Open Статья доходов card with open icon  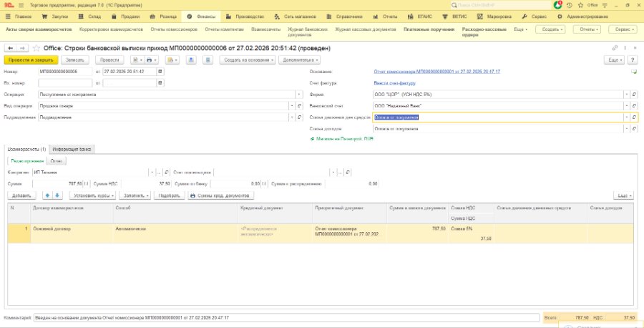[x=635, y=129]
